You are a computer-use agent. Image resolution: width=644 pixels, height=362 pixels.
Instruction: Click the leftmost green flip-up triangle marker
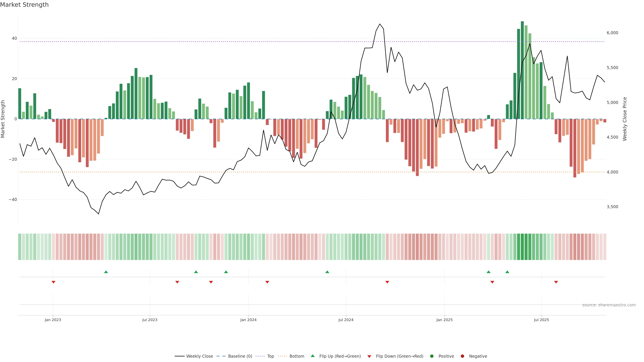point(106,272)
